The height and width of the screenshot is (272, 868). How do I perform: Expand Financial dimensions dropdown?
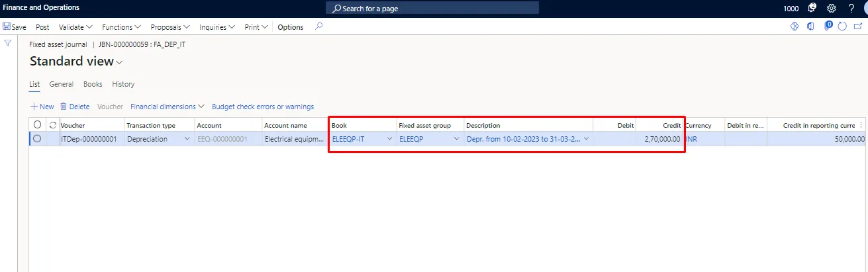coord(168,107)
